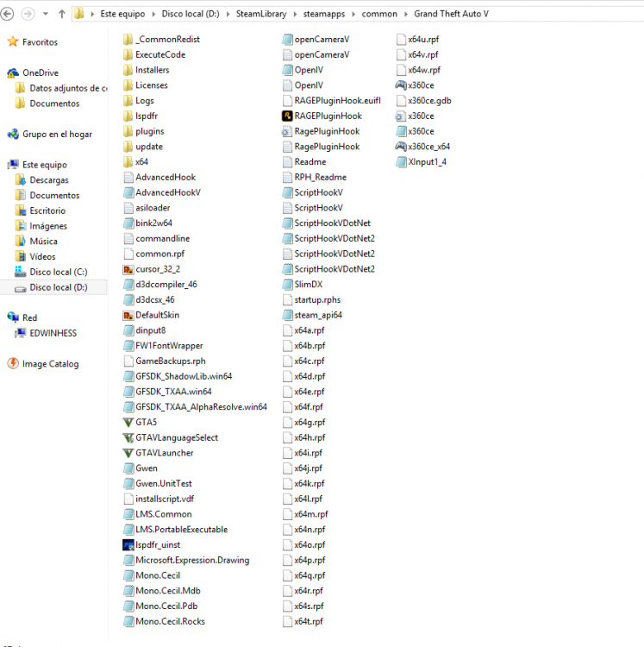Select the AdvancedHookV dll icon
Image resolution: width=644 pixels, height=647 pixels.
tap(128, 192)
